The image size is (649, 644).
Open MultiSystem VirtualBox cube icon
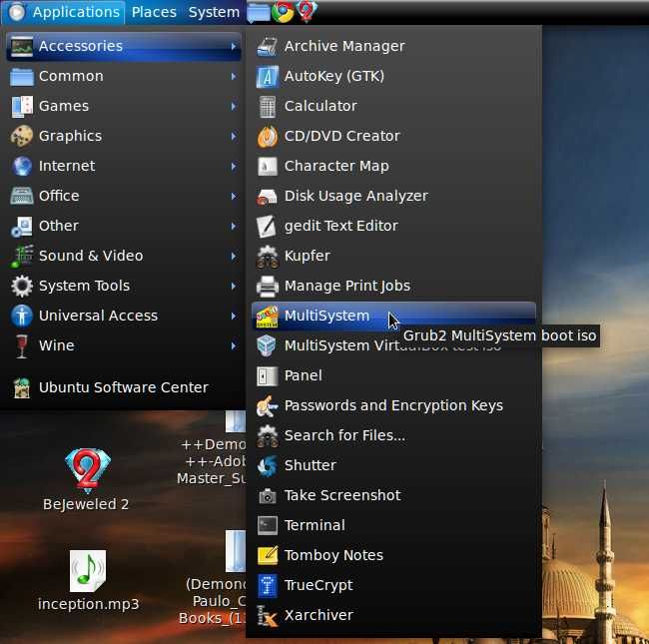(x=267, y=346)
